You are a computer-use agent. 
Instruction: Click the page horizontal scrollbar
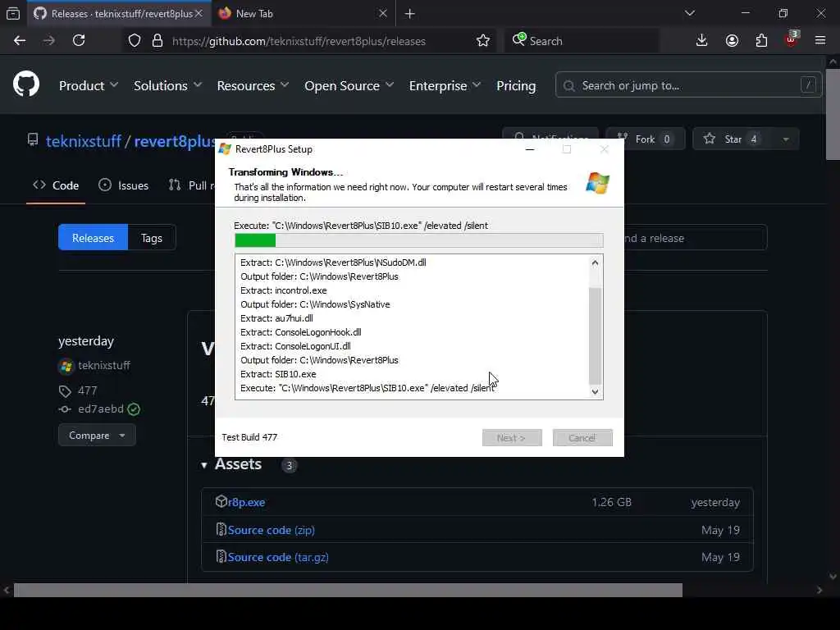[348, 590]
